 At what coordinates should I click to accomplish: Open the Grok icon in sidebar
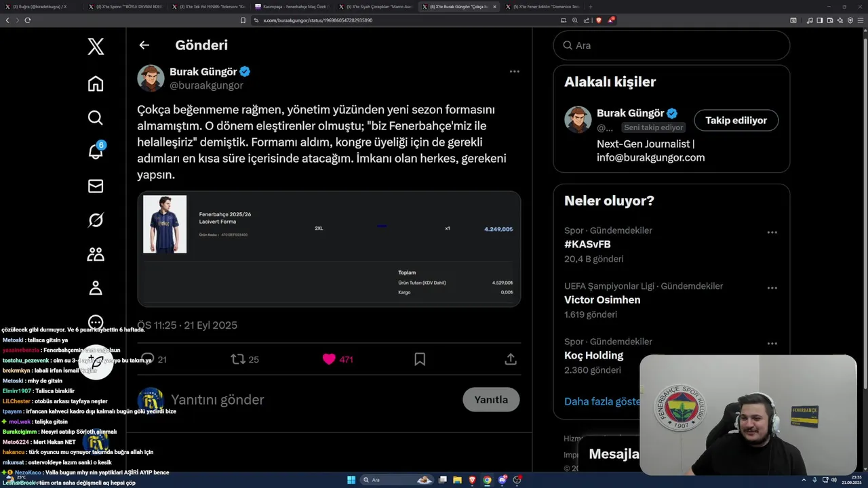click(96, 220)
